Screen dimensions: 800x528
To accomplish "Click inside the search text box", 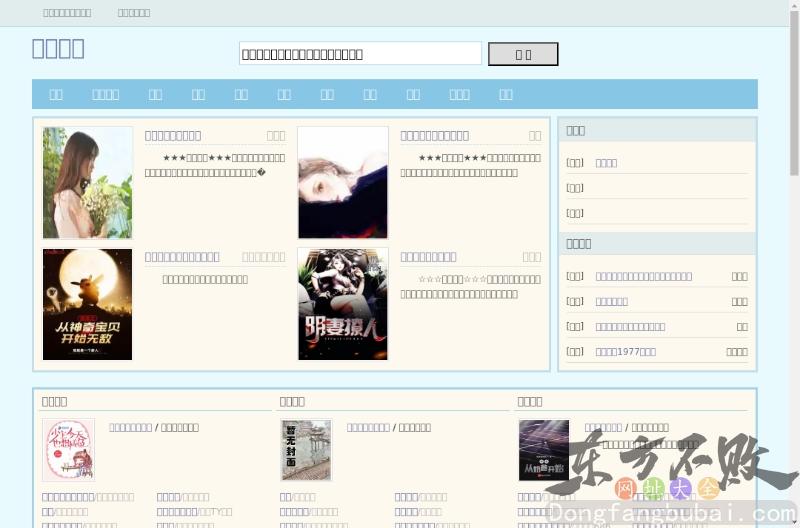I will [x=360, y=54].
